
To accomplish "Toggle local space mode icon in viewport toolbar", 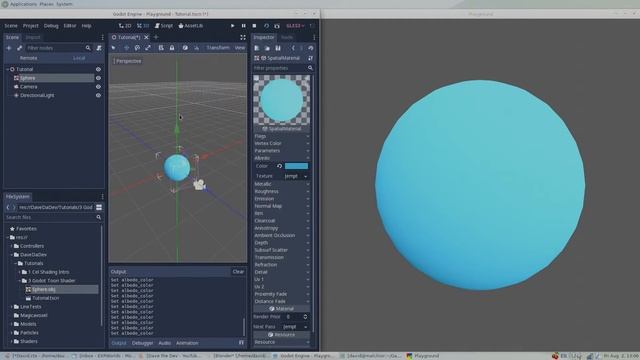I will (x=185, y=48).
